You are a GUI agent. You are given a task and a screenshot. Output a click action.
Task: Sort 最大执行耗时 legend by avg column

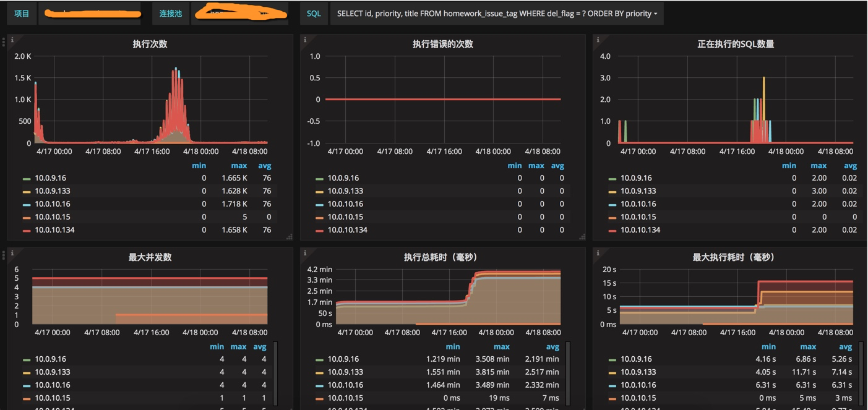[845, 347]
